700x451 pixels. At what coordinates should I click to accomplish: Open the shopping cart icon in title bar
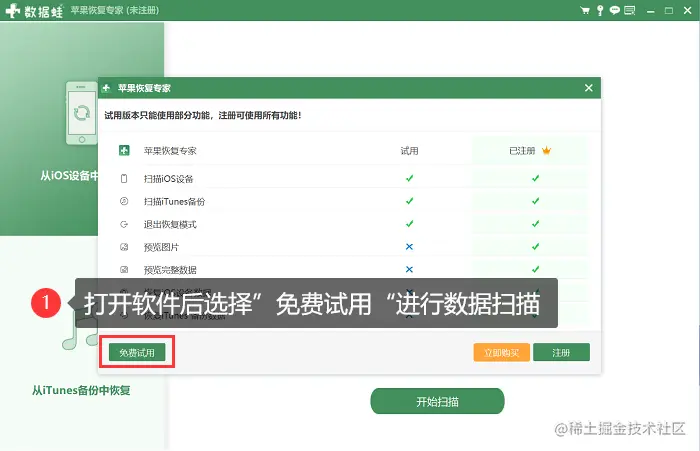pos(584,10)
